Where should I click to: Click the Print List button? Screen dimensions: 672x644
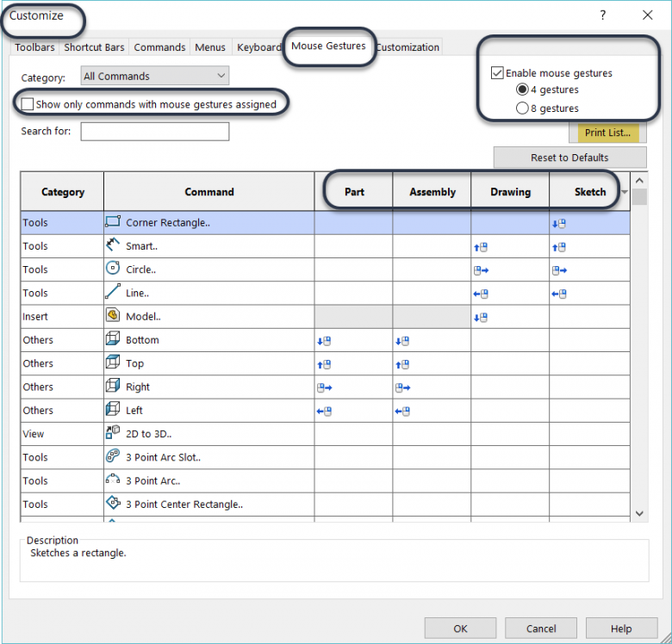click(607, 133)
